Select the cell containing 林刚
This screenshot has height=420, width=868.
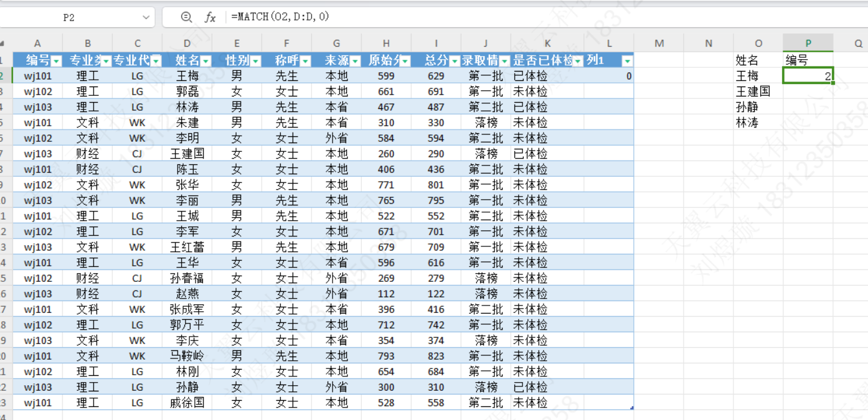187,371
